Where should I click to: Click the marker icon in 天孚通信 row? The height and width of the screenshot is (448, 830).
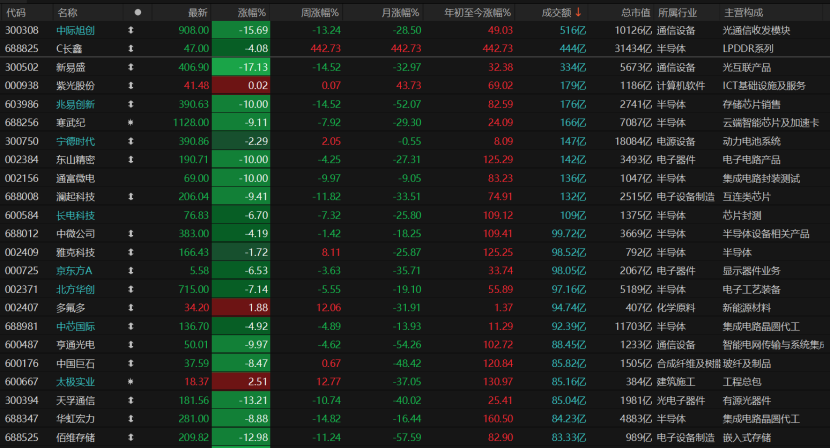[131, 401]
